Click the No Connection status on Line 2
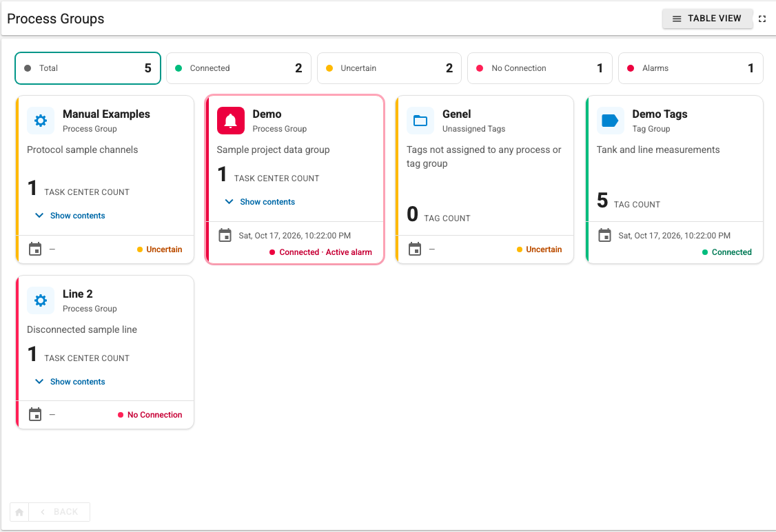The width and height of the screenshot is (776, 532). tap(150, 415)
